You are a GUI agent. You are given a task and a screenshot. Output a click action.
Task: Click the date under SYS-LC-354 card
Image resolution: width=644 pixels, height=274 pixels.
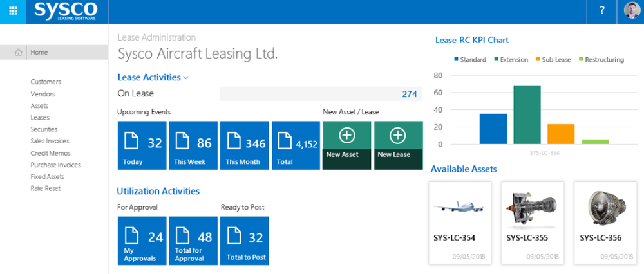point(470,257)
